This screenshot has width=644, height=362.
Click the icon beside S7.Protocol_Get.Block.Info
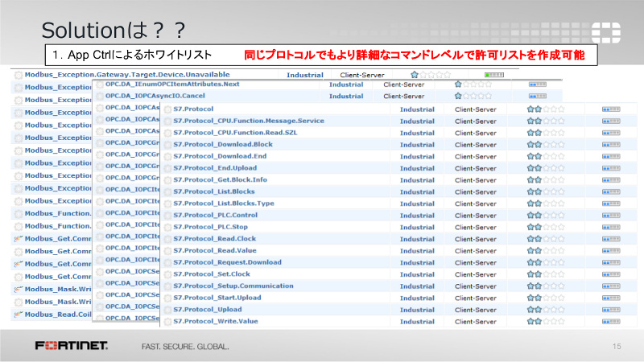click(167, 180)
